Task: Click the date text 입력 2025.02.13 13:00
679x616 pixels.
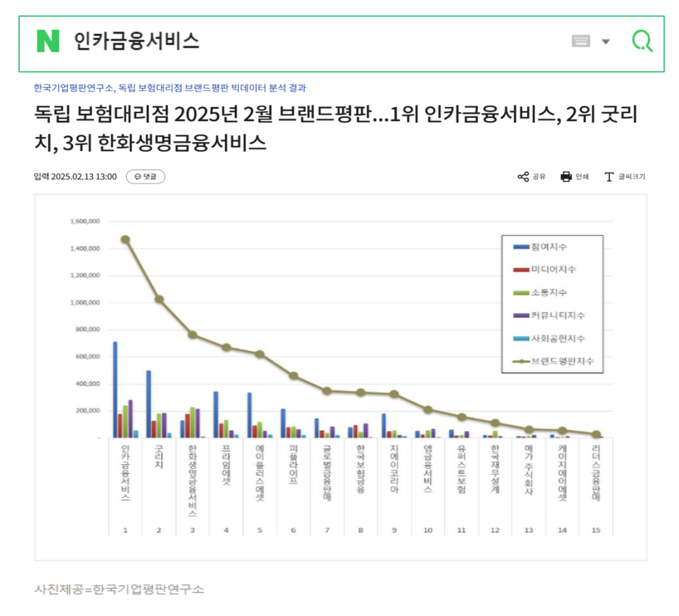Action: point(75,177)
